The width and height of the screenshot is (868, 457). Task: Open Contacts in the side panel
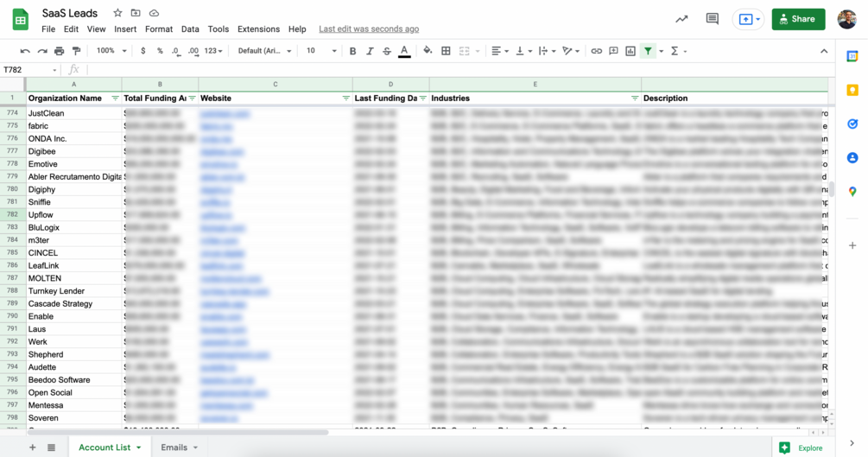click(852, 158)
